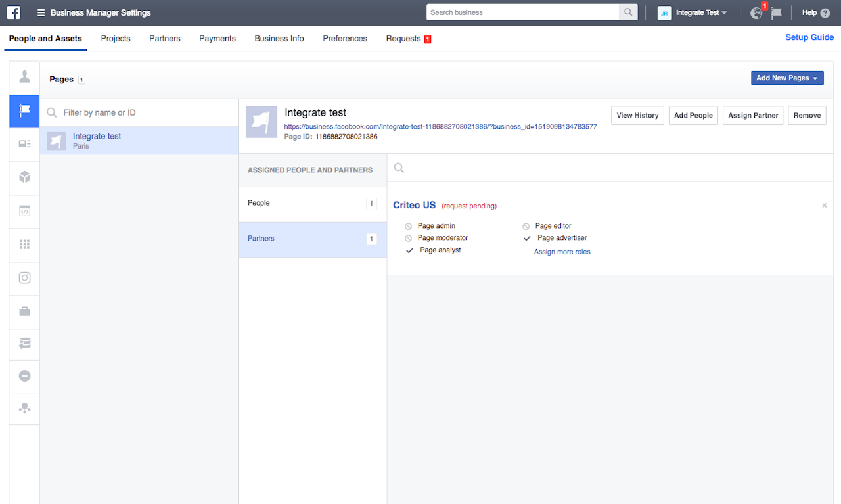
Task: Open the People section in the sidebar
Action: pyautogui.click(x=24, y=78)
